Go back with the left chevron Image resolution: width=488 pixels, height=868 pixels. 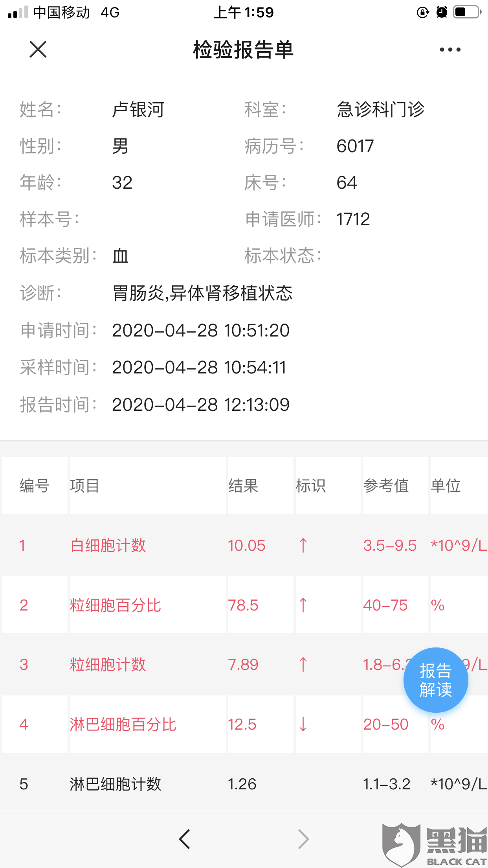(184, 839)
